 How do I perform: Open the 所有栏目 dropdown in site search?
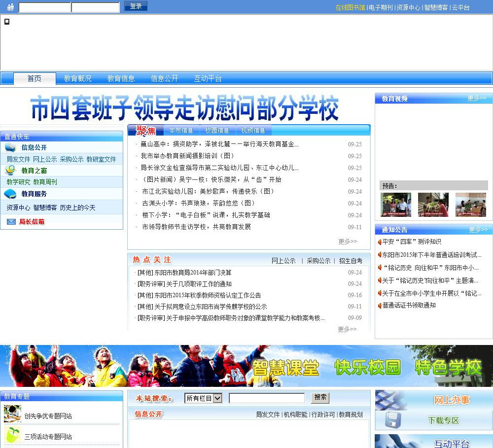tap(204, 398)
